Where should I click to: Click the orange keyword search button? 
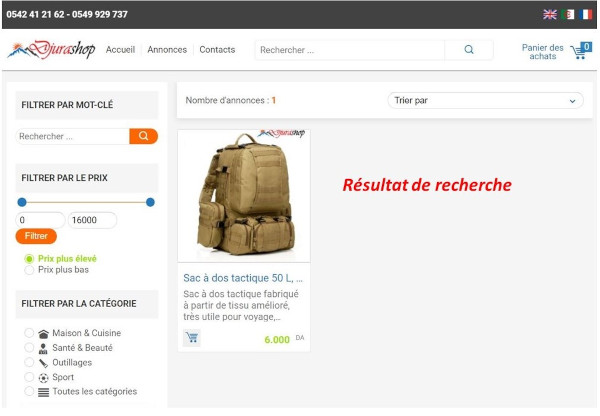[x=143, y=136]
